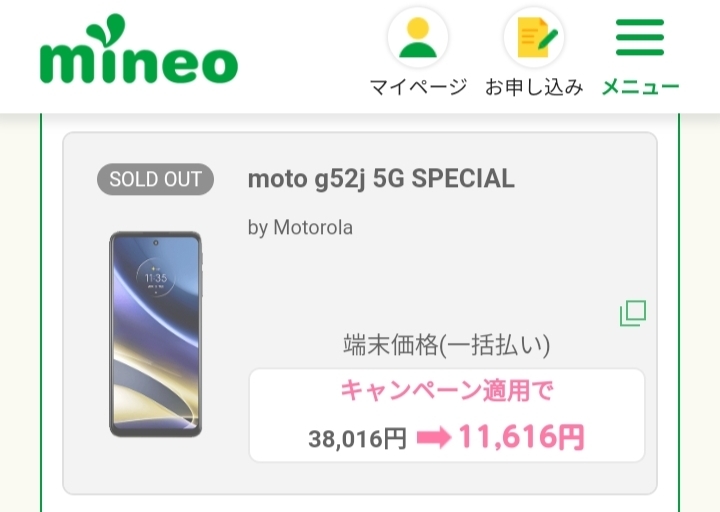Click the word SPECIAL in the product title
This screenshot has height=512, width=720.
click(x=463, y=179)
